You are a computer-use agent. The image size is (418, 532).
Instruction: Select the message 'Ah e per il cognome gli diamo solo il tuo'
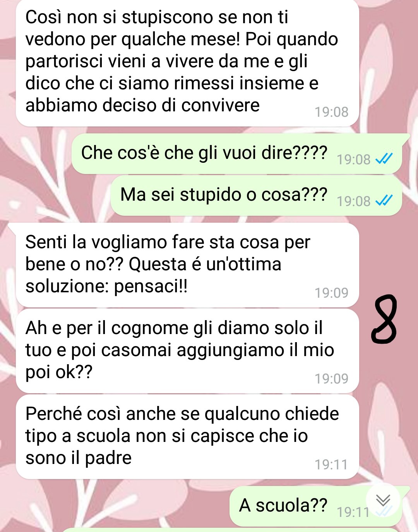click(x=187, y=351)
